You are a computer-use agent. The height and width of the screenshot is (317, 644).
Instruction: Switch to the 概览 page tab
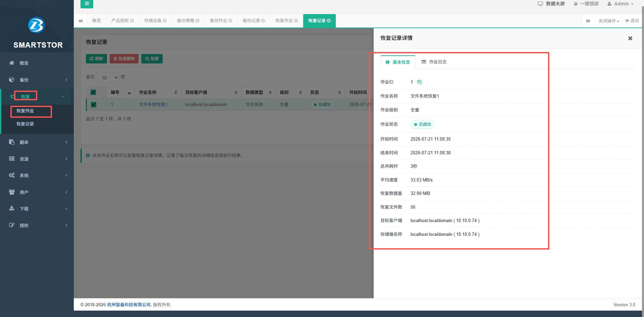click(x=97, y=21)
